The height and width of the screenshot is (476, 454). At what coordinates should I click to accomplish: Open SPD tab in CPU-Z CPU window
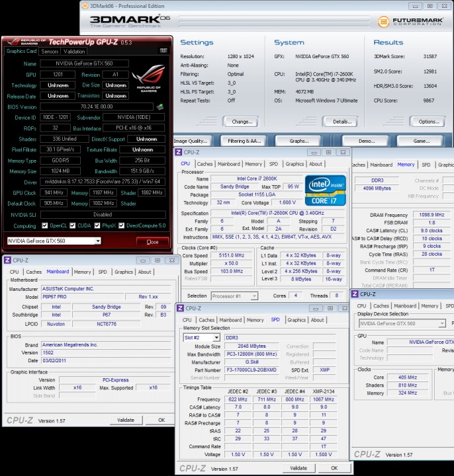point(273,164)
